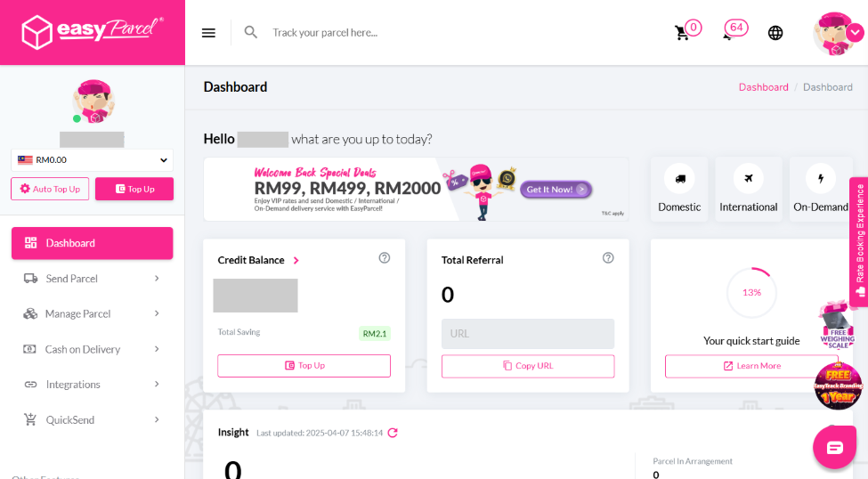Click the Auto Top Up button
Image resolution: width=868 pixels, height=479 pixels.
pos(50,189)
